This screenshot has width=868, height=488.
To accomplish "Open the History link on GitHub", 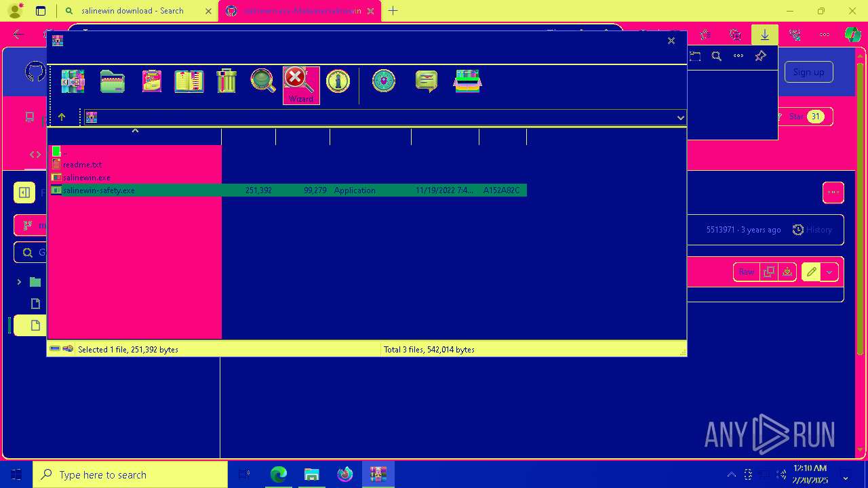I will tap(812, 230).
